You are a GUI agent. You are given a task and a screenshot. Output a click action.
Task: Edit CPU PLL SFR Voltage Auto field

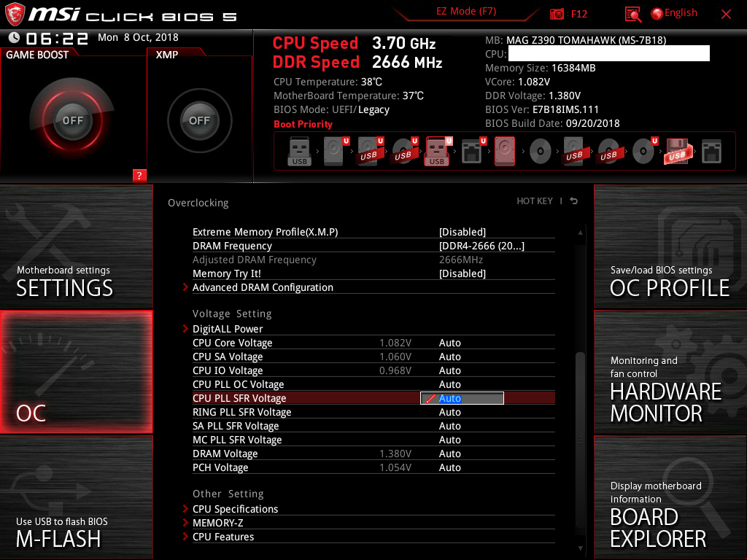tap(462, 398)
